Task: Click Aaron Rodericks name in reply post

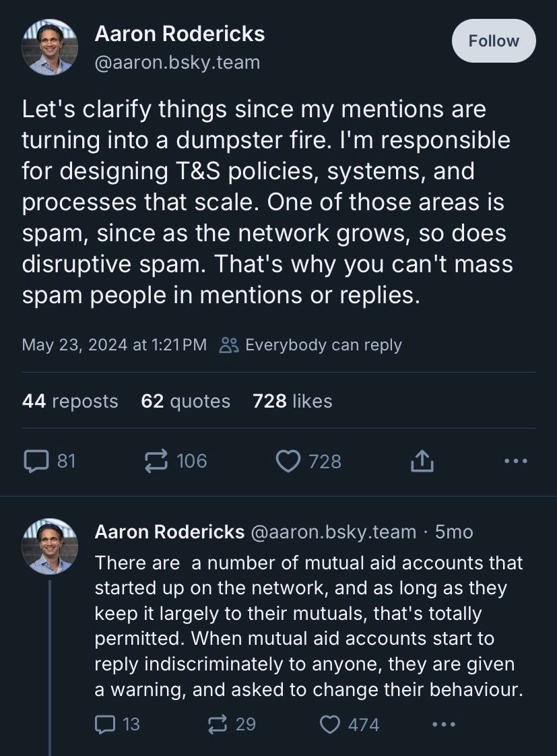Action: point(169,532)
